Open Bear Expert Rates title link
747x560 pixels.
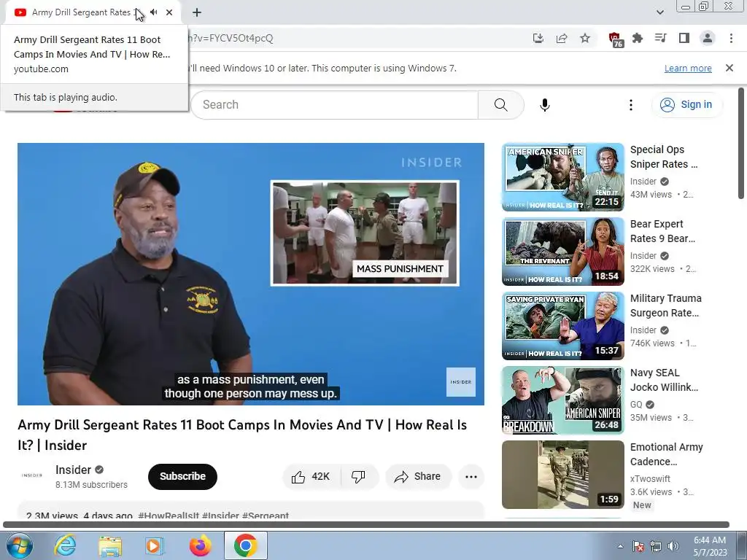[662, 231]
